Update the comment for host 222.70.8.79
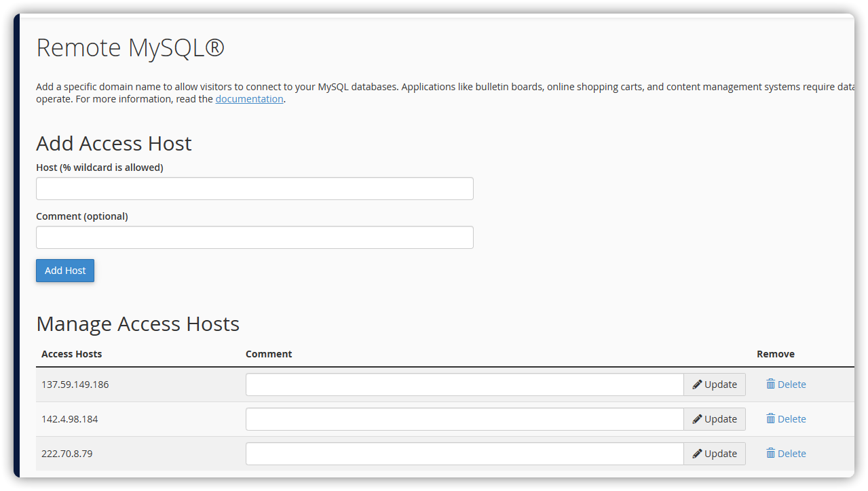The image size is (868, 491). (x=715, y=454)
